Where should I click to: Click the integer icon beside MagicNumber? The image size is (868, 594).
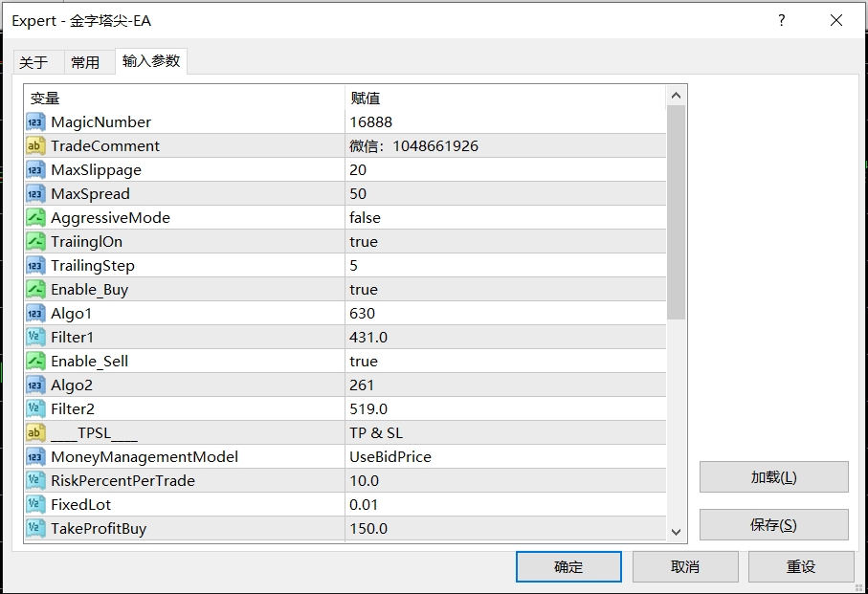pyautogui.click(x=35, y=122)
